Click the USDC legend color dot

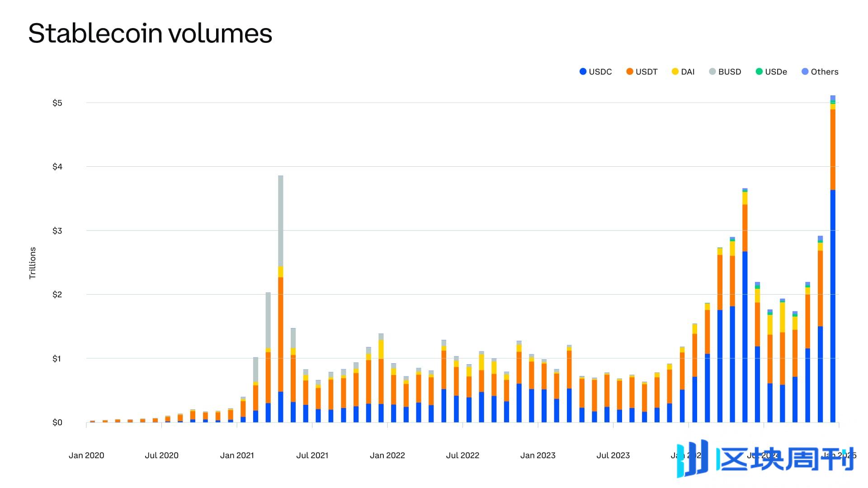(x=583, y=71)
